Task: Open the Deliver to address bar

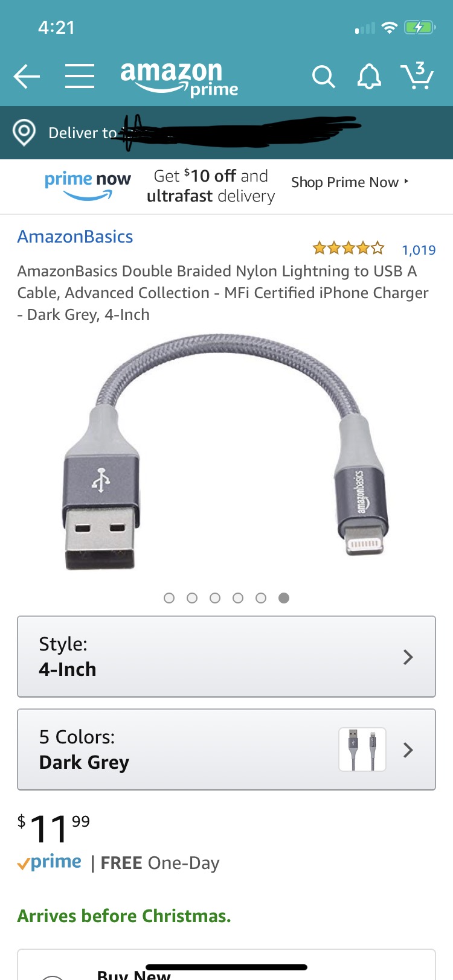Action: pyautogui.click(x=226, y=133)
